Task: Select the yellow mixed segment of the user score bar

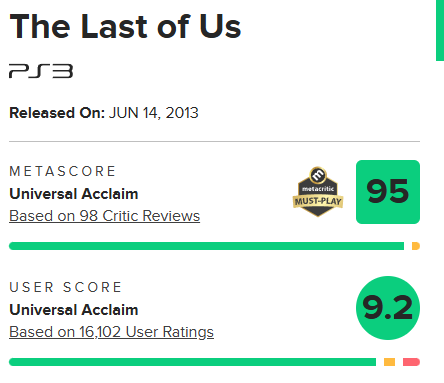Action: point(389,362)
